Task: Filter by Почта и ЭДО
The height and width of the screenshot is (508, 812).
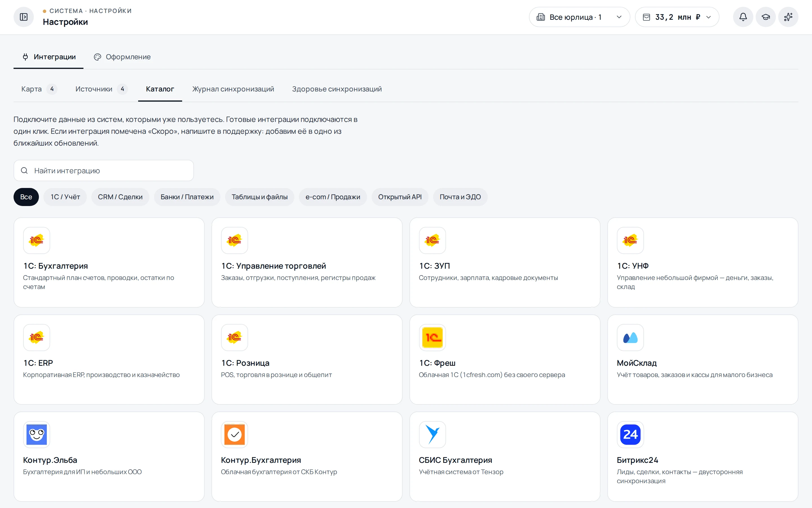Action: click(x=460, y=197)
